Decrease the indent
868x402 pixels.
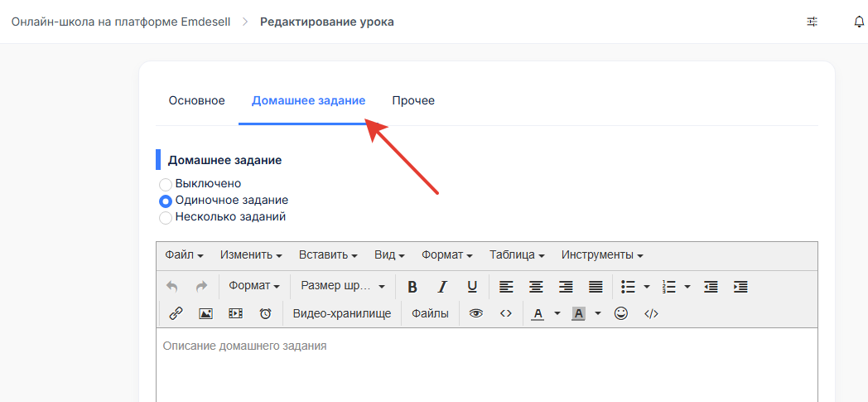click(x=711, y=286)
